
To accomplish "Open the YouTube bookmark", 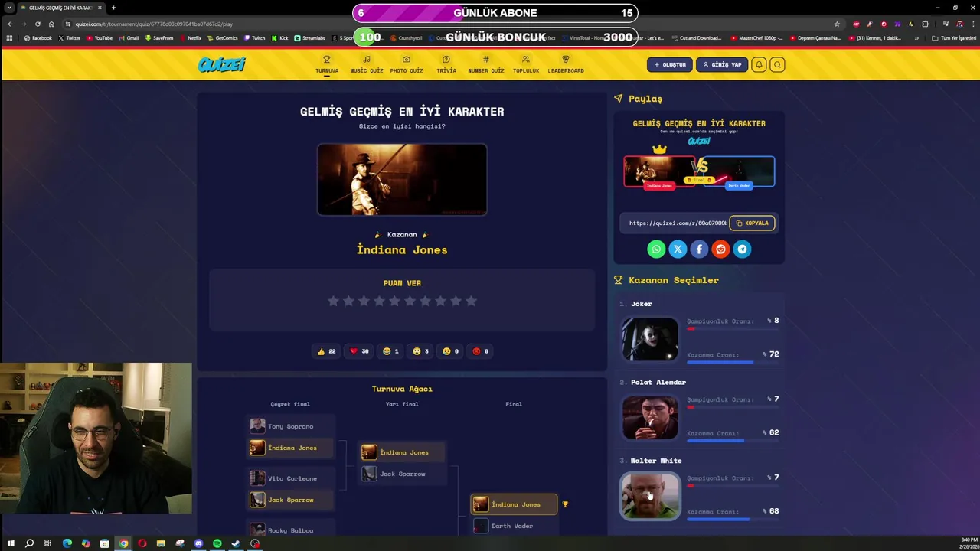I will 100,37.
